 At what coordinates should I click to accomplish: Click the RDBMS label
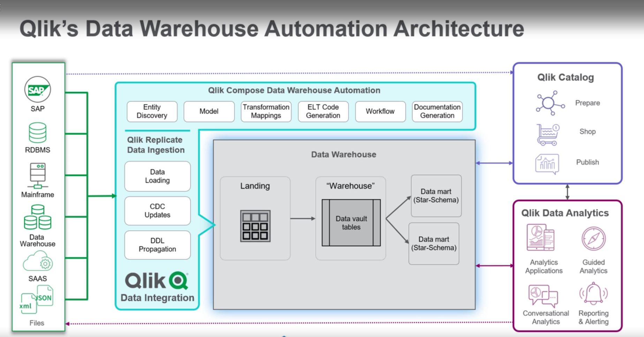click(x=38, y=150)
